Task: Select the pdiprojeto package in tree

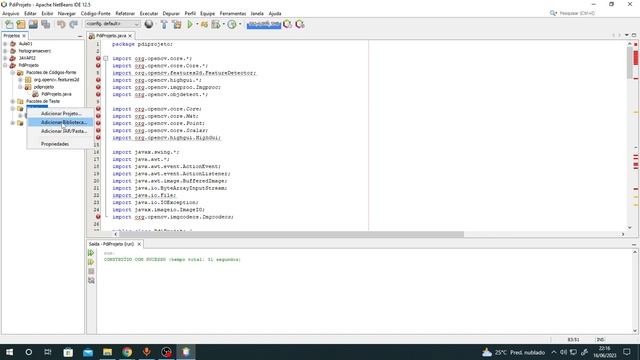Action: (x=44, y=87)
